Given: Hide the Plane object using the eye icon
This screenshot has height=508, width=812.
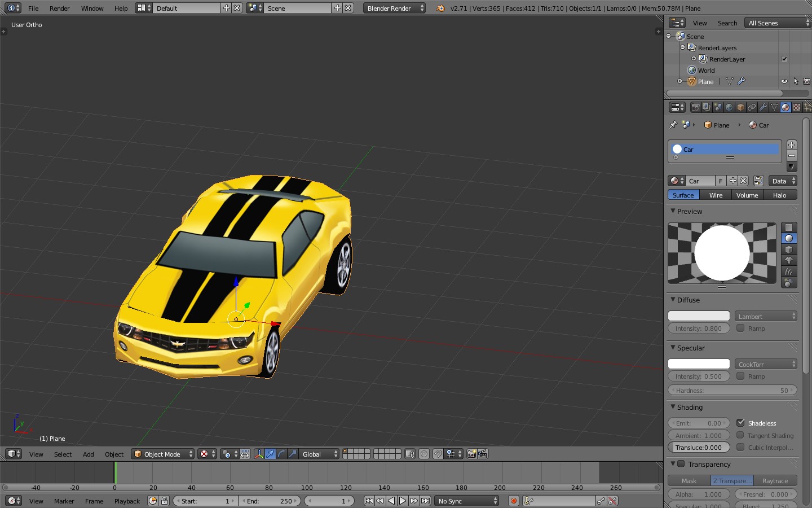Looking at the screenshot, I should pyautogui.click(x=784, y=81).
